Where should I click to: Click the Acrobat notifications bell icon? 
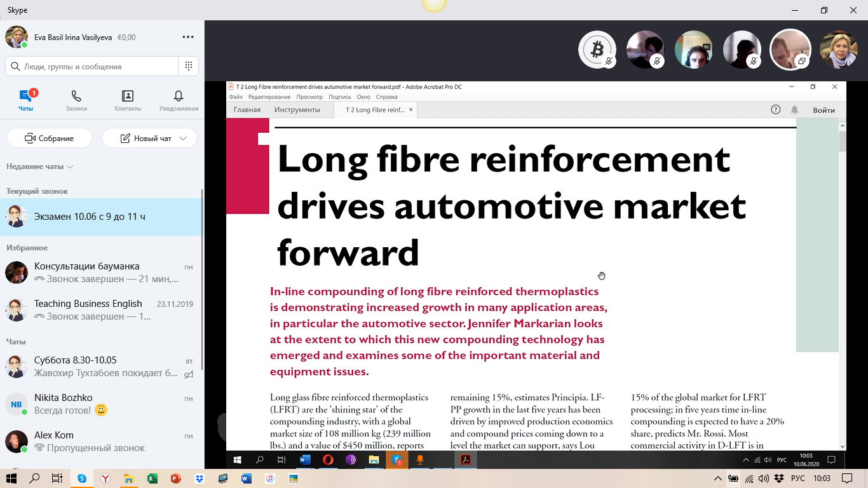point(794,110)
